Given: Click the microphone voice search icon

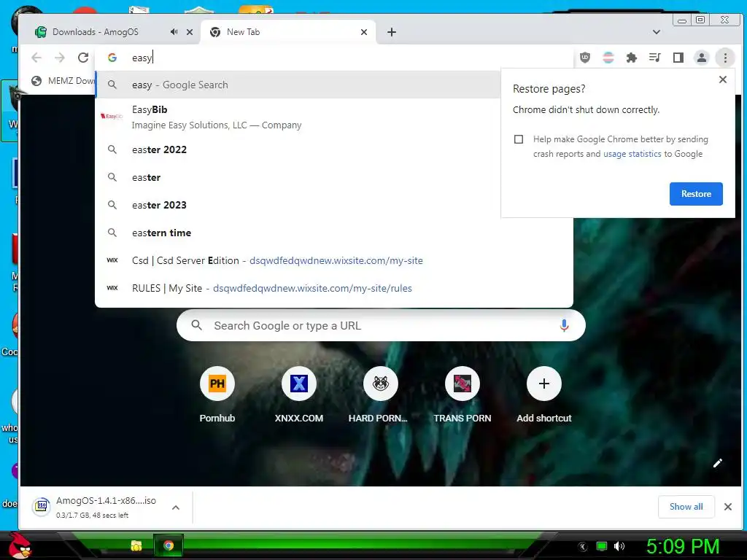Looking at the screenshot, I should [x=564, y=326].
